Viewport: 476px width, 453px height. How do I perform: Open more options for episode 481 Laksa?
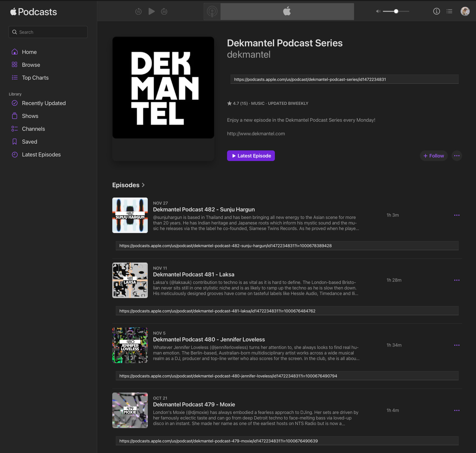[x=457, y=280]
